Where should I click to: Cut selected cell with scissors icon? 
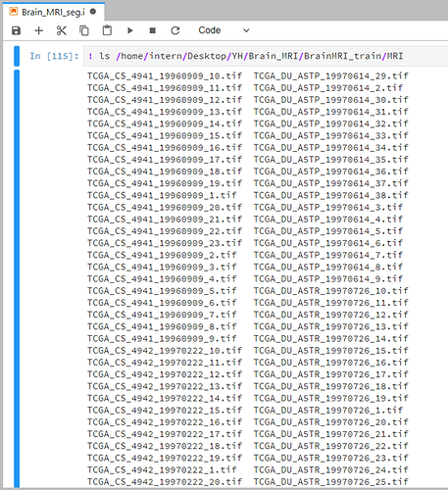tap(62, 30)
